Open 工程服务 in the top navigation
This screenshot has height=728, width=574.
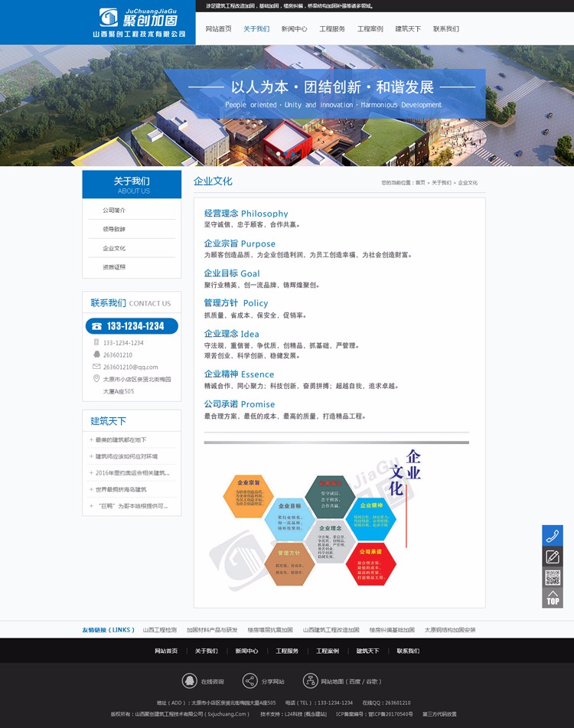click(x=332, y=29)
